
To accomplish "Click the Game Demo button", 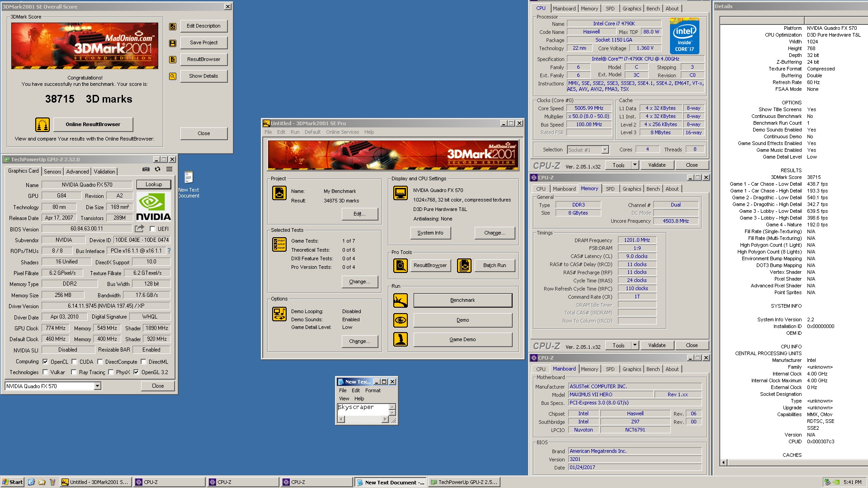I will (463, 340).
